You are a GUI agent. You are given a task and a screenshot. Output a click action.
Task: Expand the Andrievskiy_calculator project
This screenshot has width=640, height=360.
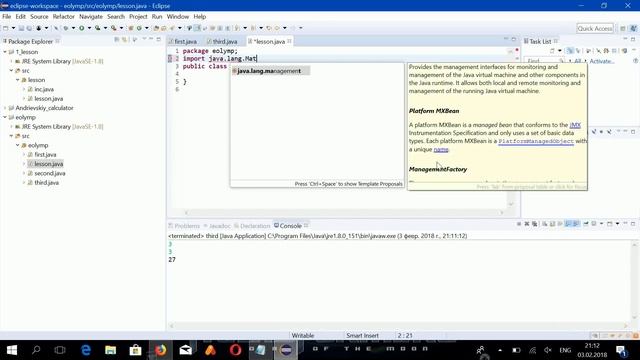[5, 108]
